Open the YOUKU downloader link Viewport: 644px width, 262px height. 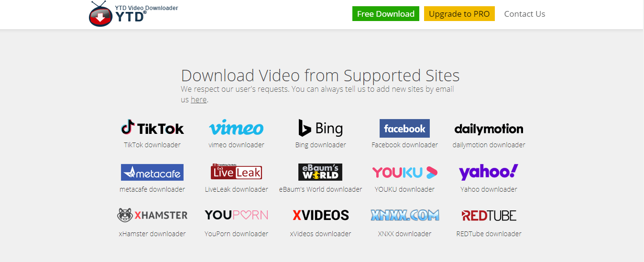pyautogui.click(x=404, y=189)
